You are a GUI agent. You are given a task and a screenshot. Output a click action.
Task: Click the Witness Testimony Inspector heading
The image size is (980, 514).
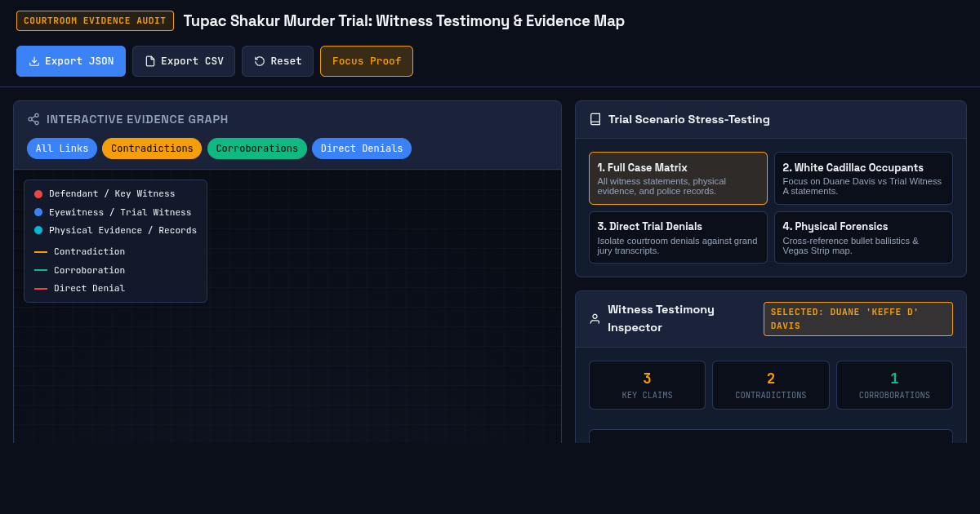click(x=661, y=319)
